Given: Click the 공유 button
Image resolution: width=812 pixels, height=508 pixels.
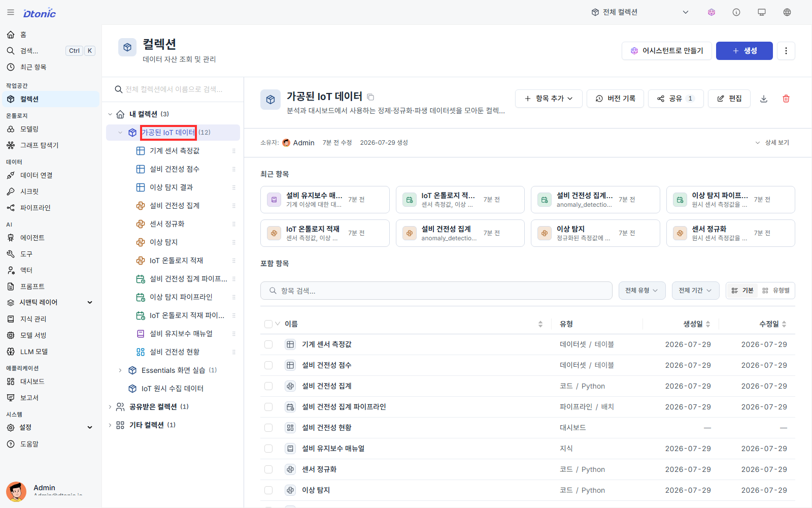Looking at the screenshot, I should [676, 99].
